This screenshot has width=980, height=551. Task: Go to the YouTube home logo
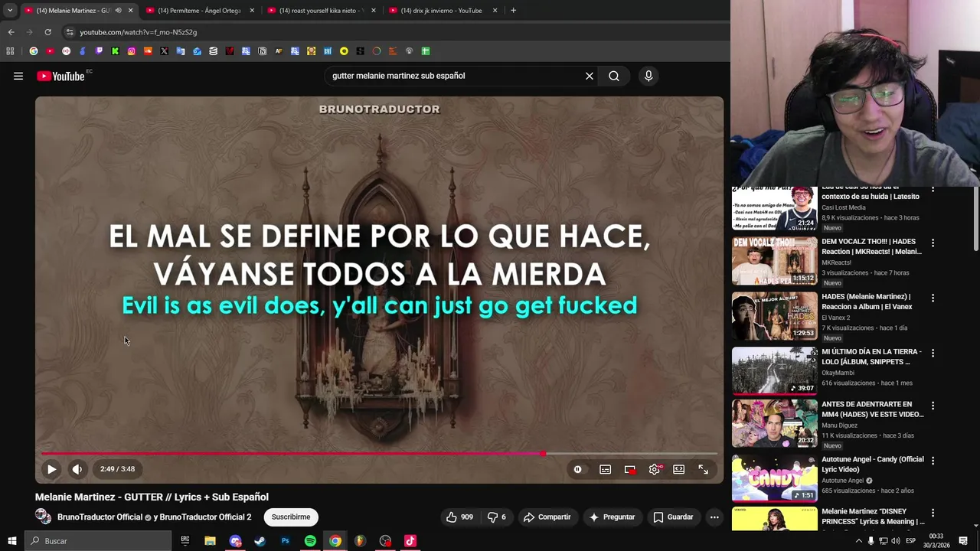pyautogui.click(x=60, y=76)
